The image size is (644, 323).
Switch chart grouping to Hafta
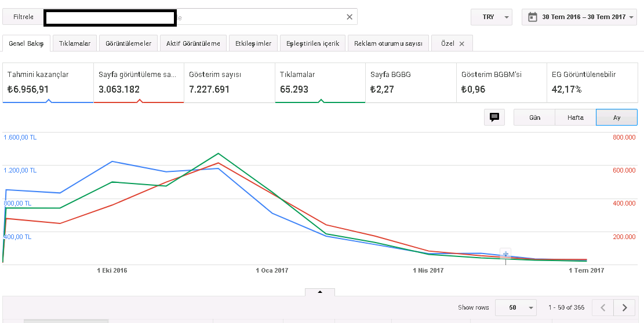[x=576, y=118]
